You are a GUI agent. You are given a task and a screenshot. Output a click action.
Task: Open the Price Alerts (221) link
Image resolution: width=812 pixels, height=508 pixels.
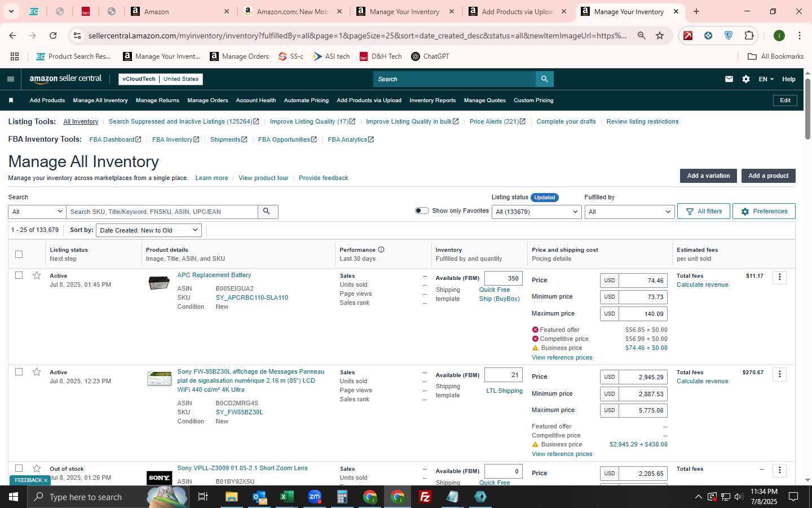click(497, 121)
